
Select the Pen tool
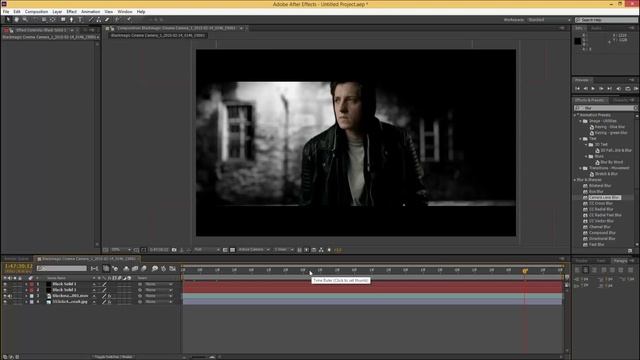coord(72,20)
